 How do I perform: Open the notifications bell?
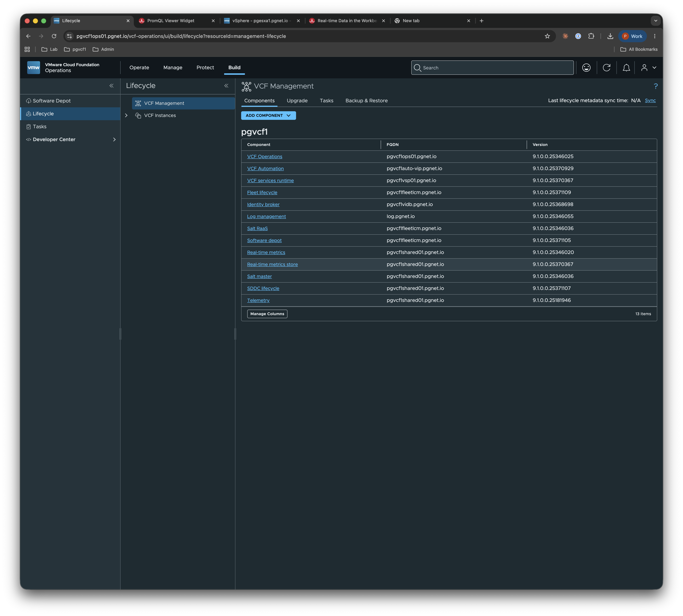pyautogui.click(x=626, y=68)
